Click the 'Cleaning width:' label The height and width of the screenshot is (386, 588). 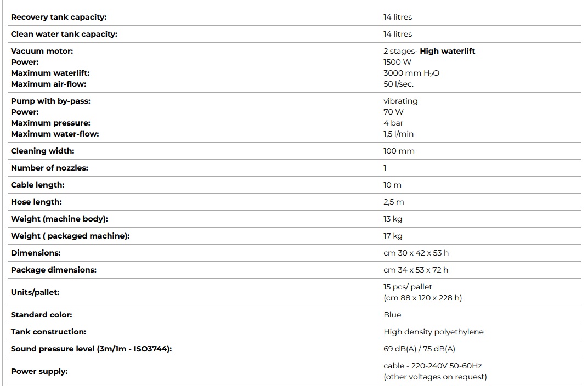tap(43, 151)
